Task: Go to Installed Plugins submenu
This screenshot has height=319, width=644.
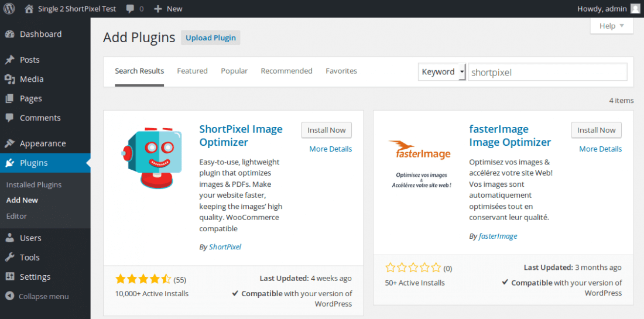Action: point(34,185)
